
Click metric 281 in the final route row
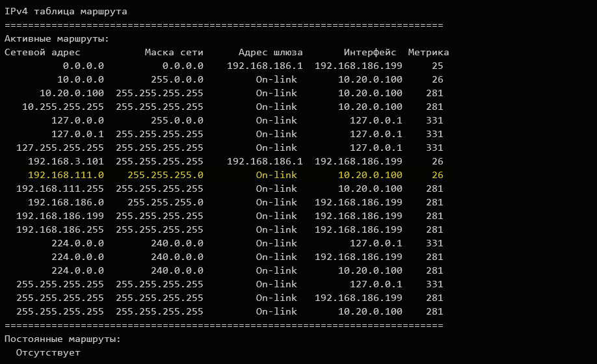click(434, 312)
